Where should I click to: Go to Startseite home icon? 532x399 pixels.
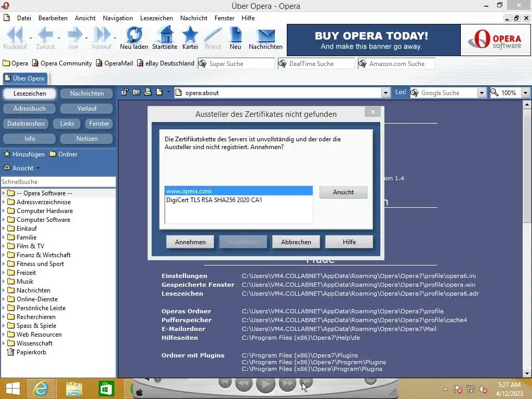166,35
